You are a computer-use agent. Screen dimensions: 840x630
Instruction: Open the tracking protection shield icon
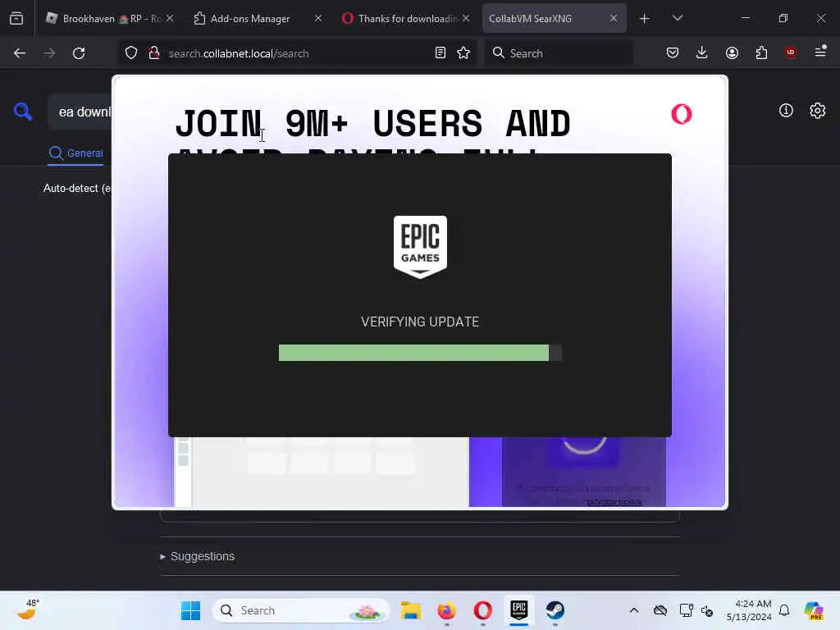pos(131,53)
